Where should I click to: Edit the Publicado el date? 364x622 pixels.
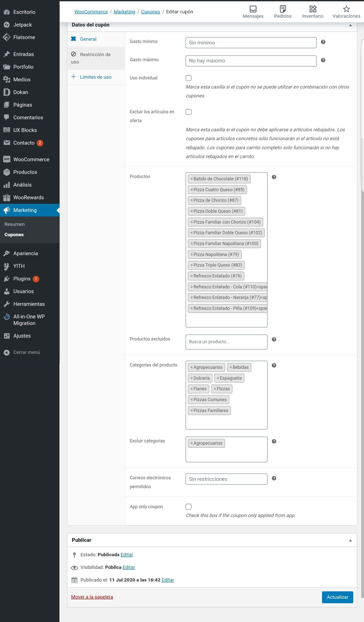(x=168, y=580)
